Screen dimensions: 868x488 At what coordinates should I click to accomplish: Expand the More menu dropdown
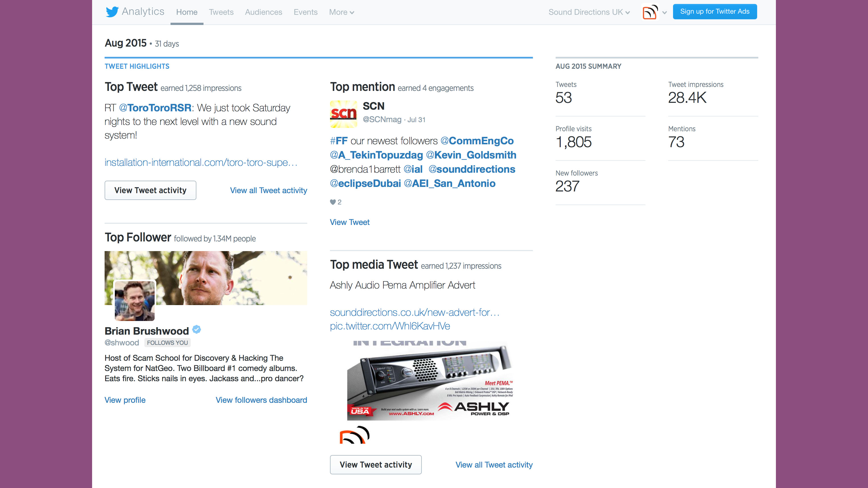[x=341, y=12]
